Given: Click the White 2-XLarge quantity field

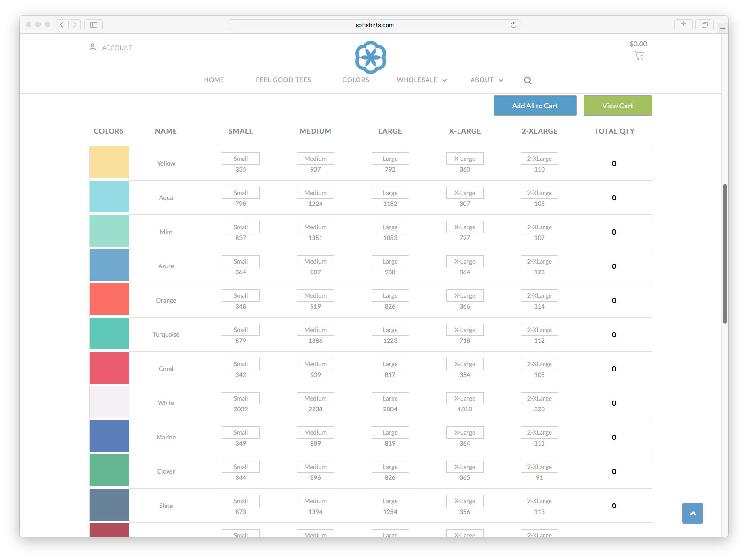Looking at the screenshot, I should tap(539, 399).
